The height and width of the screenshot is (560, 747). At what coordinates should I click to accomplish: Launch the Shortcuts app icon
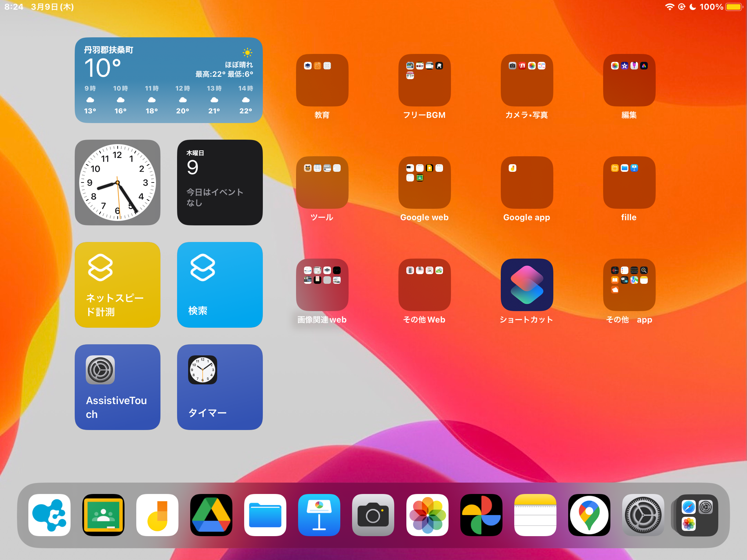click(527, 285)
